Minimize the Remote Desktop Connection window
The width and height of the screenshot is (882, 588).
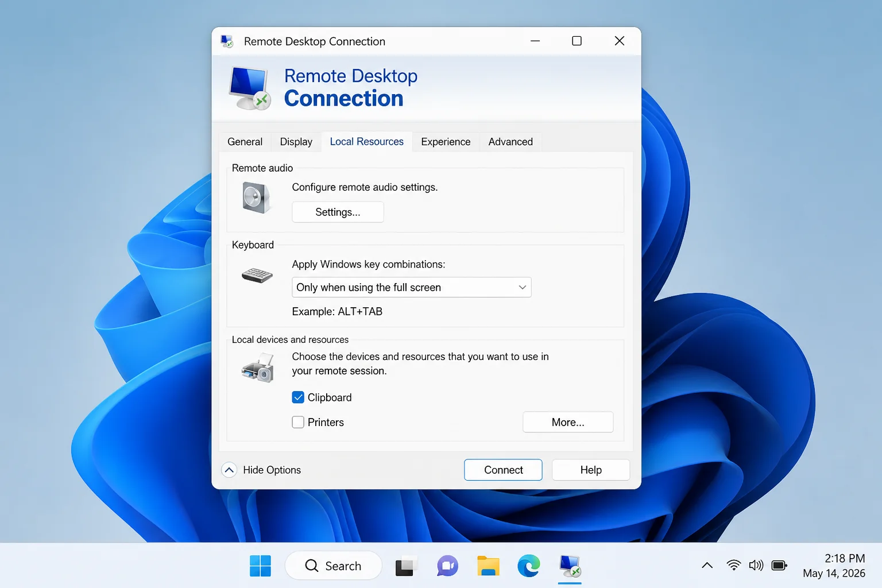coord(535,41)
